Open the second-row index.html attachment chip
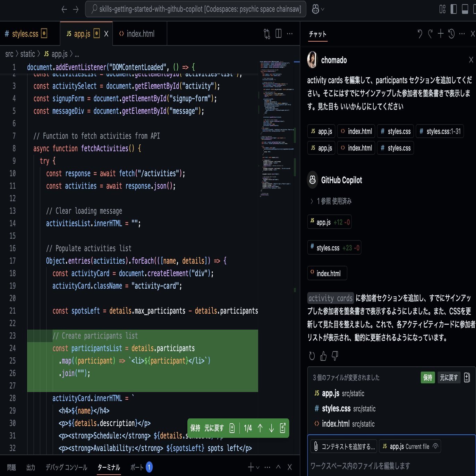Image resolution: width=476 pixels, height=476 pixels. pyautogui.click(x=356, y=148)
